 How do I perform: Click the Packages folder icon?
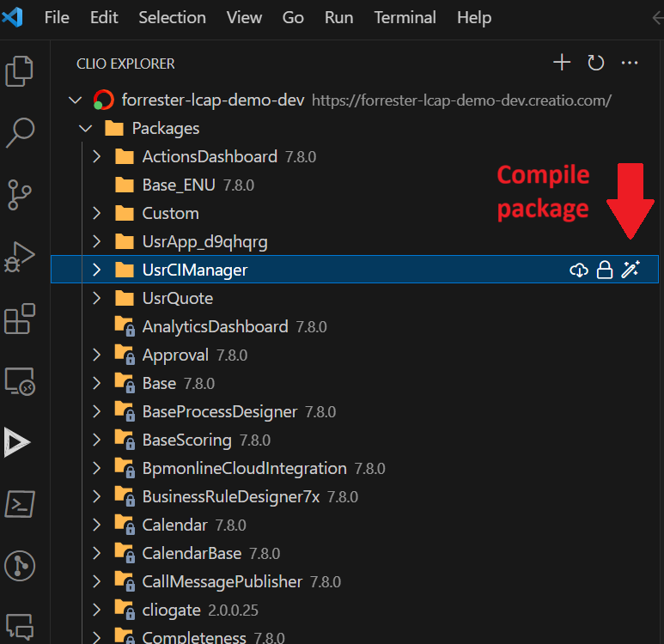[x=114, y=128]
